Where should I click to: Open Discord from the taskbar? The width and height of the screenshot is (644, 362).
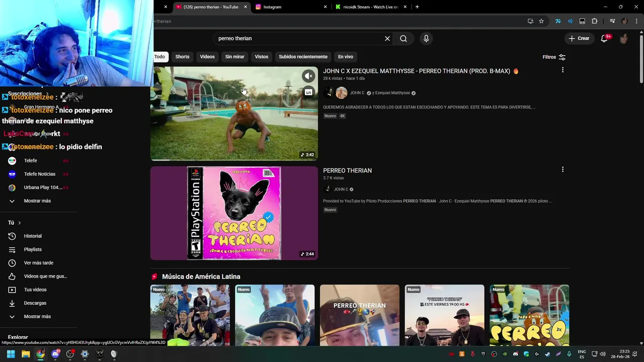point(55,354)
